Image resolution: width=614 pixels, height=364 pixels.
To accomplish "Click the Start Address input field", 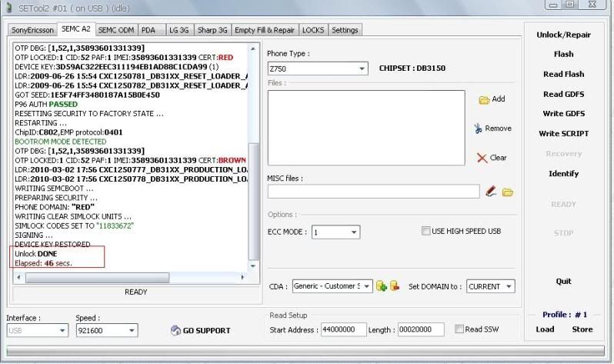I will pos(343,329).
